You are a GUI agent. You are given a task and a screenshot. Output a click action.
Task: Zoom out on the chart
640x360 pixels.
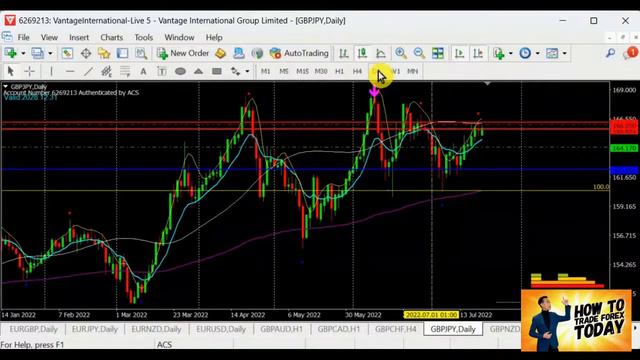[x=419, y=53]
